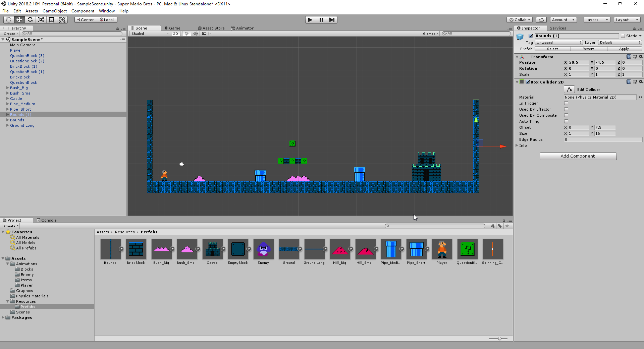Screen dimensions: 644x349
Task: Toggle Local handle rotation button
Action: 107,20
